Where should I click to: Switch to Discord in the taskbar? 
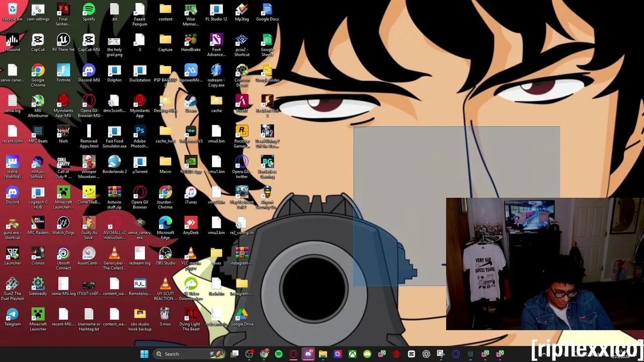[x=308, y=354]
